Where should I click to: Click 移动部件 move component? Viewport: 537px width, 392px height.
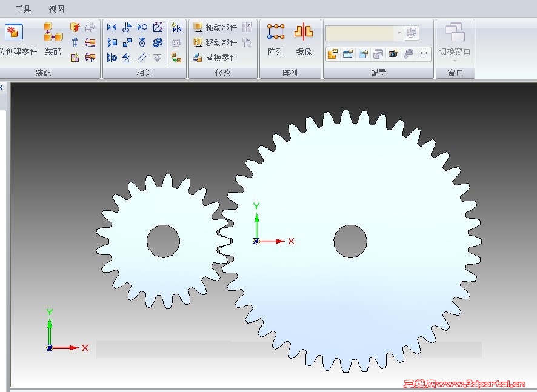[215, 42]
